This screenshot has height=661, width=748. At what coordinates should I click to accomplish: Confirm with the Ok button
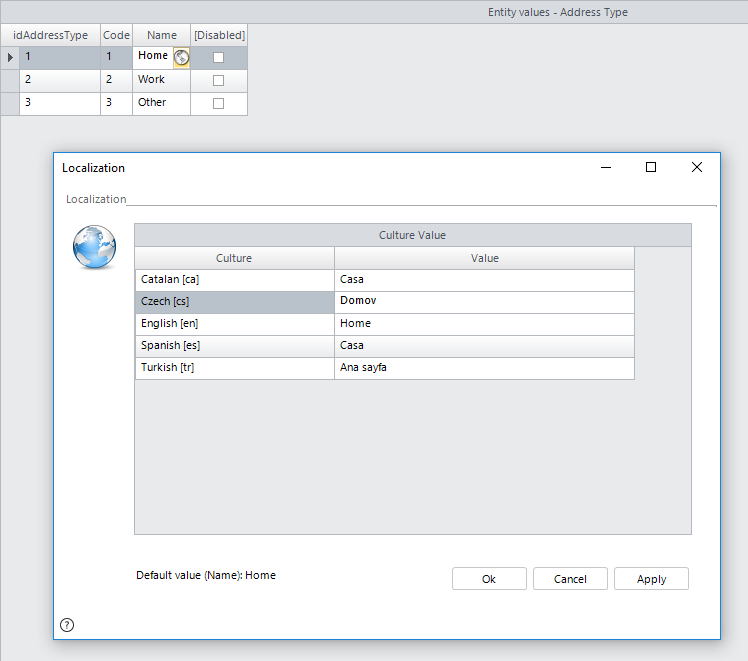[489, 578]
